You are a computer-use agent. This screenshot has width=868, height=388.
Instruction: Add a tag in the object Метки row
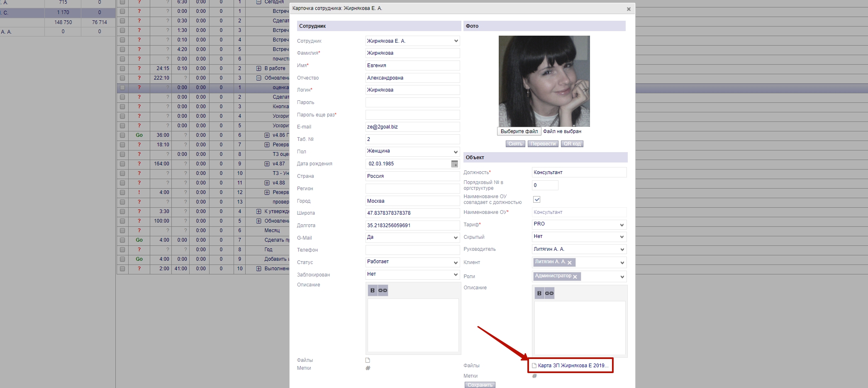534,376
